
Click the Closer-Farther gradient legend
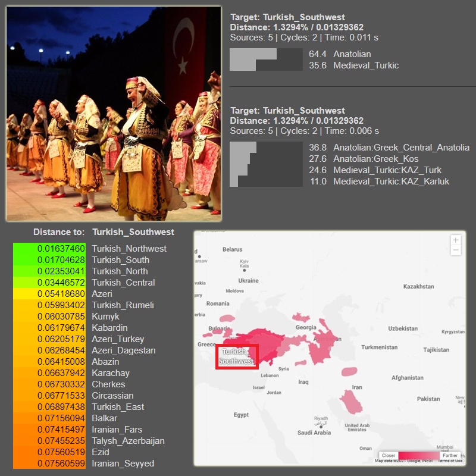pos(419,455)
